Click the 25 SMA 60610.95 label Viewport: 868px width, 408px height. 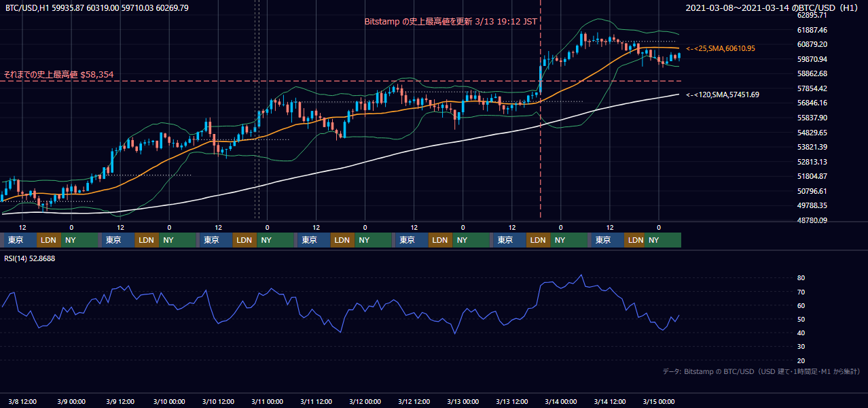[721, 49]
